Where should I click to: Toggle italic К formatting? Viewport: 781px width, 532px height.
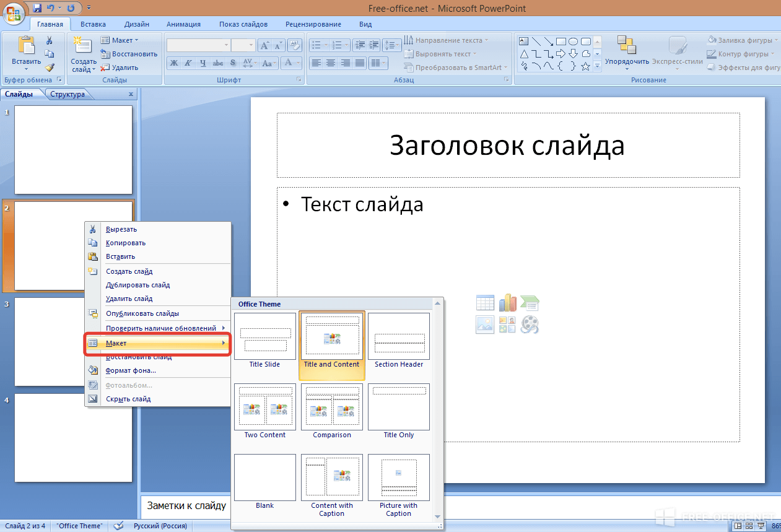click(188, 63)
